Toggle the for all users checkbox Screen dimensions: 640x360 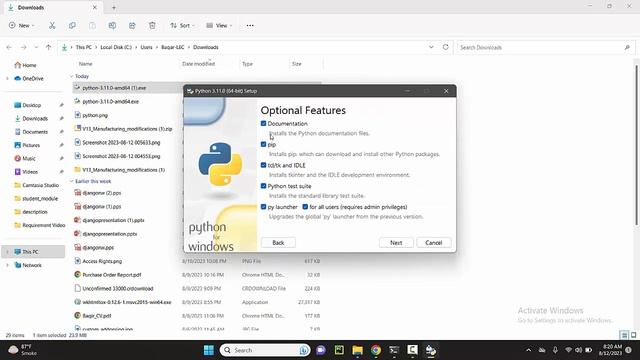pyautogui.click(x=305, y=207)
